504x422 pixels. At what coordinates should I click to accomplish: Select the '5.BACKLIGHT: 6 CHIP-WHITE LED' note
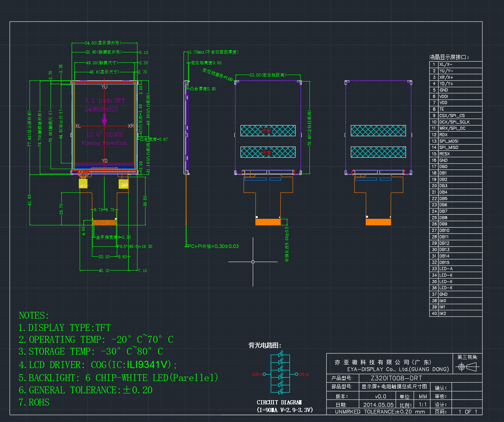118,378
